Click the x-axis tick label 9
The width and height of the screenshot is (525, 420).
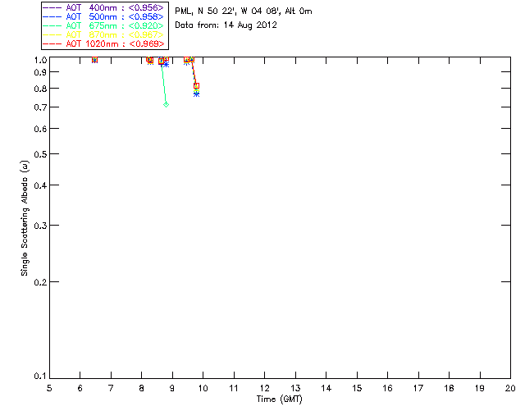click(172, 388)
